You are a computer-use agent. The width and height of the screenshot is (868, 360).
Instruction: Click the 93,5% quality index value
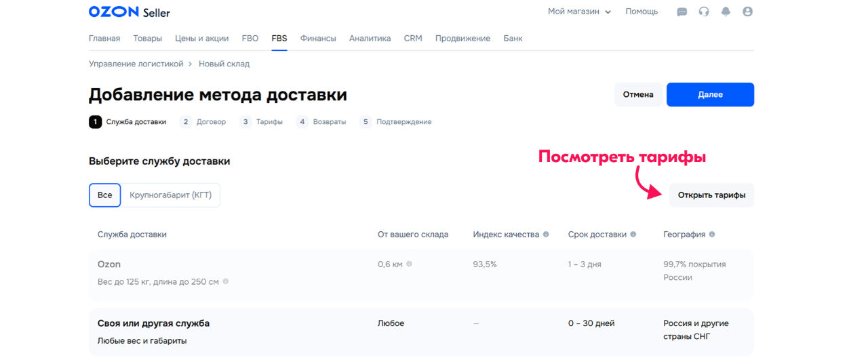(485, 264)
